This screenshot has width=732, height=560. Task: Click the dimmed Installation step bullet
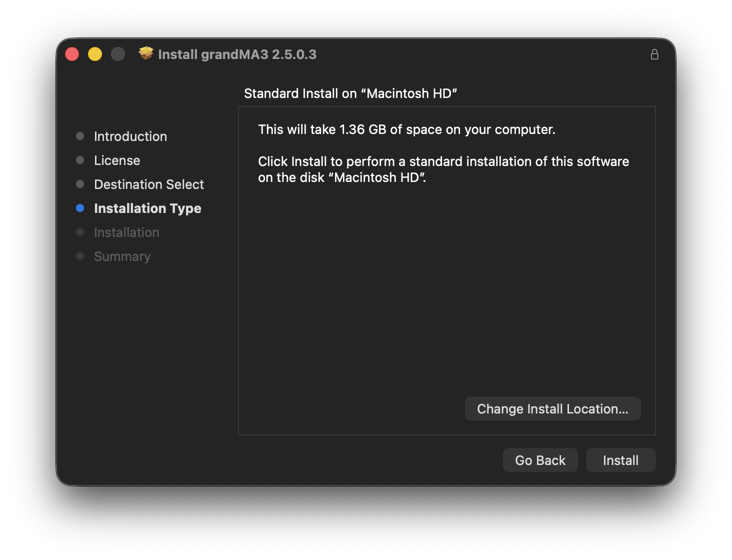pyautogui.click(x=80, y=232)
